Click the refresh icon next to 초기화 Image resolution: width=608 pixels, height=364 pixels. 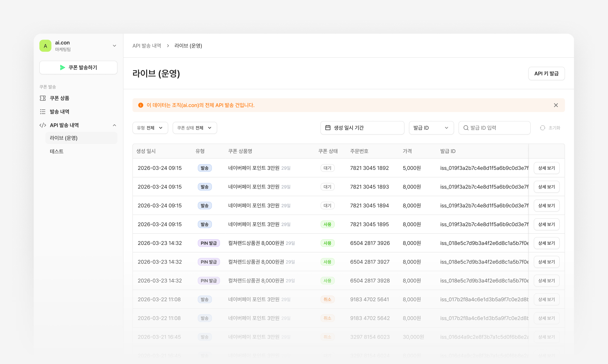point(543,128)
